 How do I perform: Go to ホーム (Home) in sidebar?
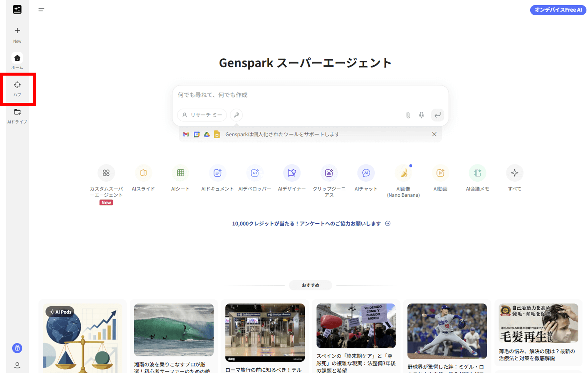pyautogui.click(x=17, y=59)
